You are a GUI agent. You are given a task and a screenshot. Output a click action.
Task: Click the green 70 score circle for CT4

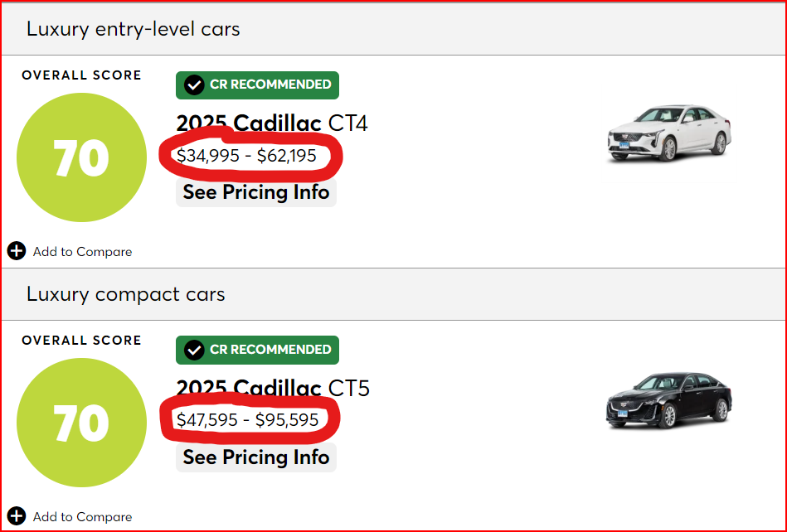81,157
